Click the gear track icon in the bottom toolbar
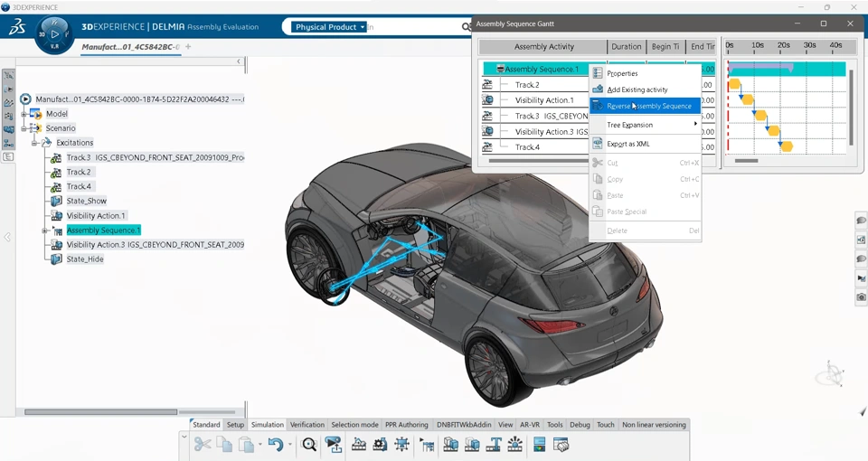This screenshot has width=868, height=461. [380, 444]
